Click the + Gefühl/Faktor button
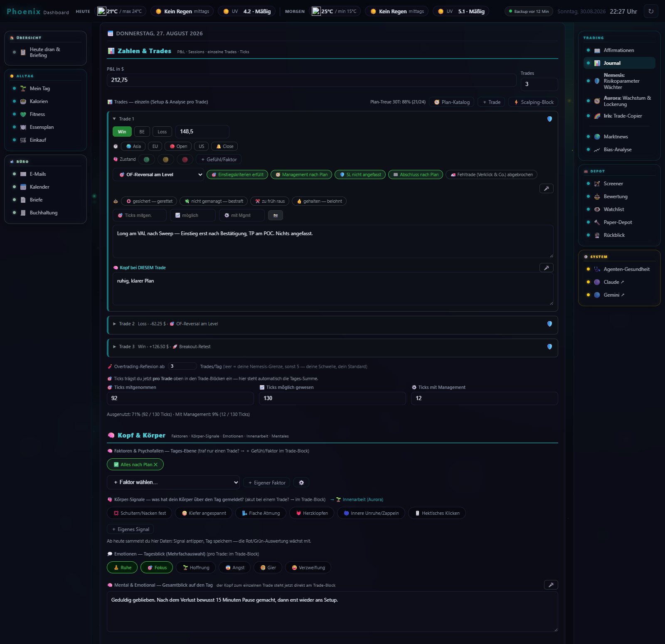 pyautogui.click(x=219, y=159)
